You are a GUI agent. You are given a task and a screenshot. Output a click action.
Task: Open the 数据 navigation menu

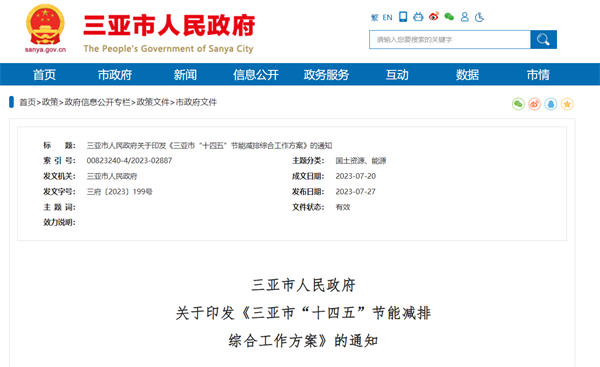[x=467, y=75]
